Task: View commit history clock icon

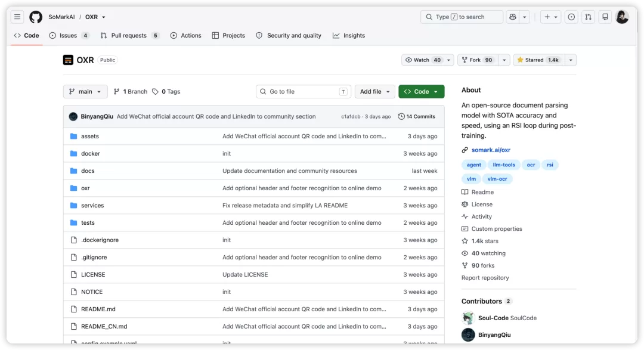Action: pos(401,117)
